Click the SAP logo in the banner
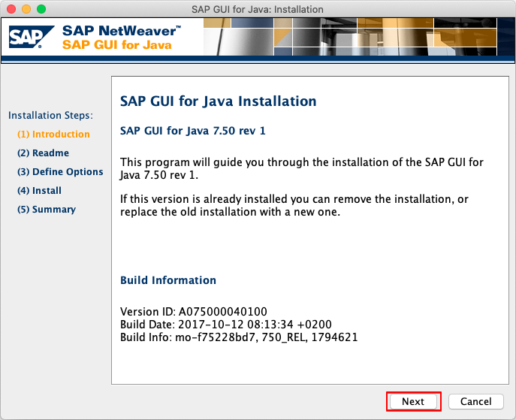This screenshot has width=516, height=420. (32, 37)
